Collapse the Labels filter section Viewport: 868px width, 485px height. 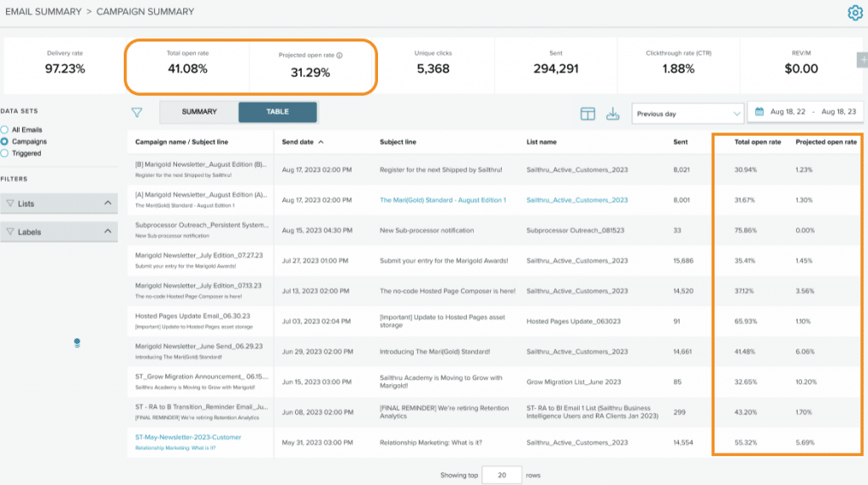[x=108, y=231]
